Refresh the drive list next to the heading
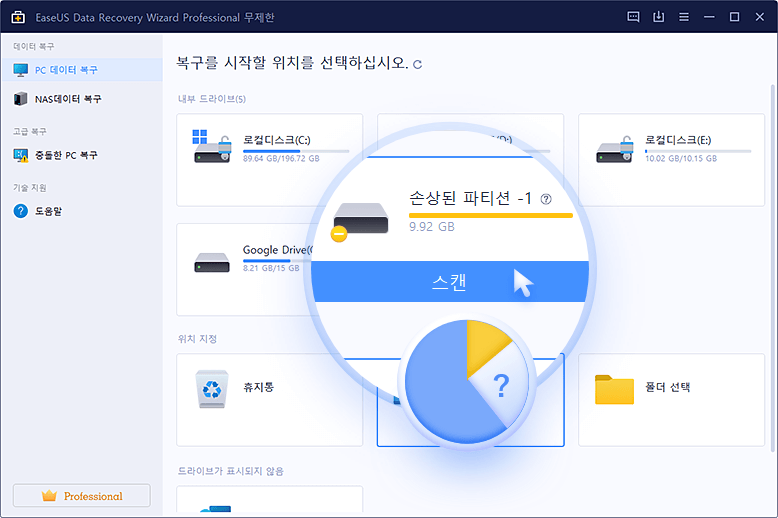This screenshot has height=518, width=778. click(x=418, y=65)
